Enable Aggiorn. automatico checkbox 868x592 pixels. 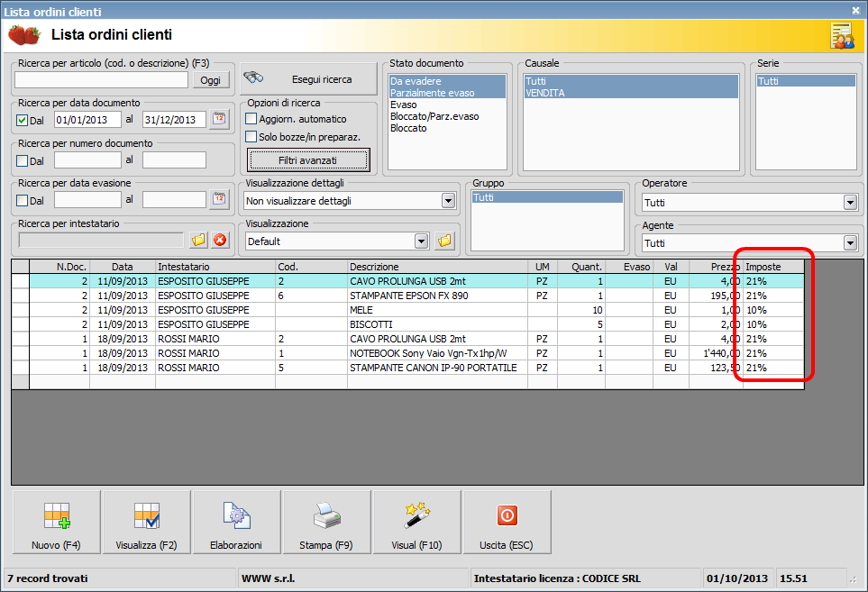coord(251,119)
